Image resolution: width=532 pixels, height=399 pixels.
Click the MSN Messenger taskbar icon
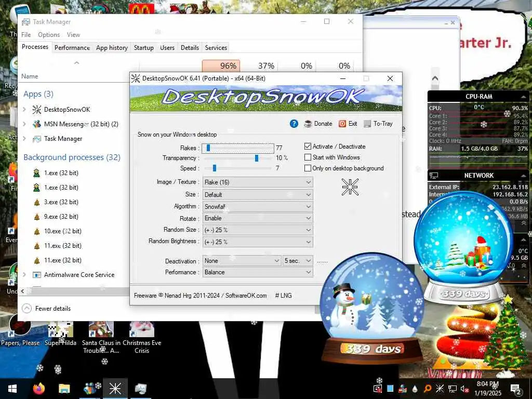90,389
